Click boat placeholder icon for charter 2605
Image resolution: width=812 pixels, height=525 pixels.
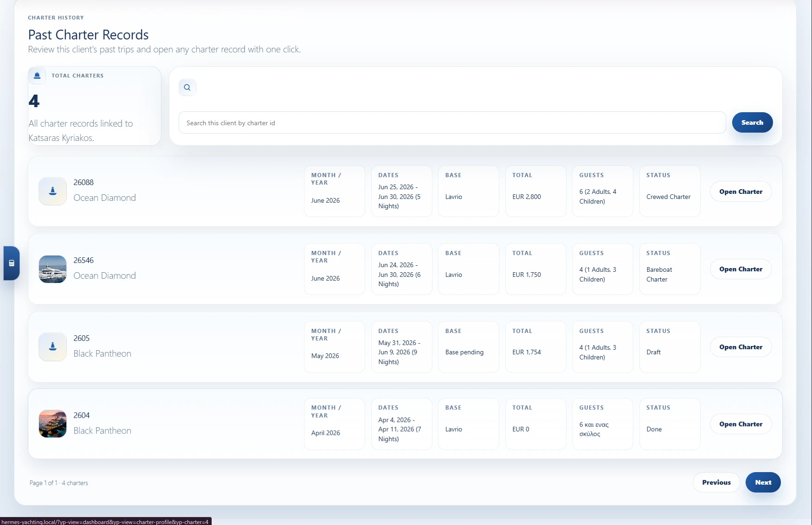(x=52, y=347)
